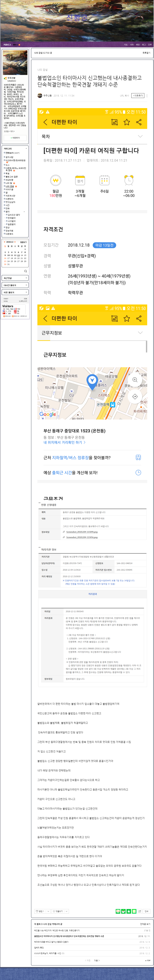This screenshot has height=980, width=154.
Task: Open the 한국음악 subcategory
Action: pyautogui.click(x=12, y=218)
